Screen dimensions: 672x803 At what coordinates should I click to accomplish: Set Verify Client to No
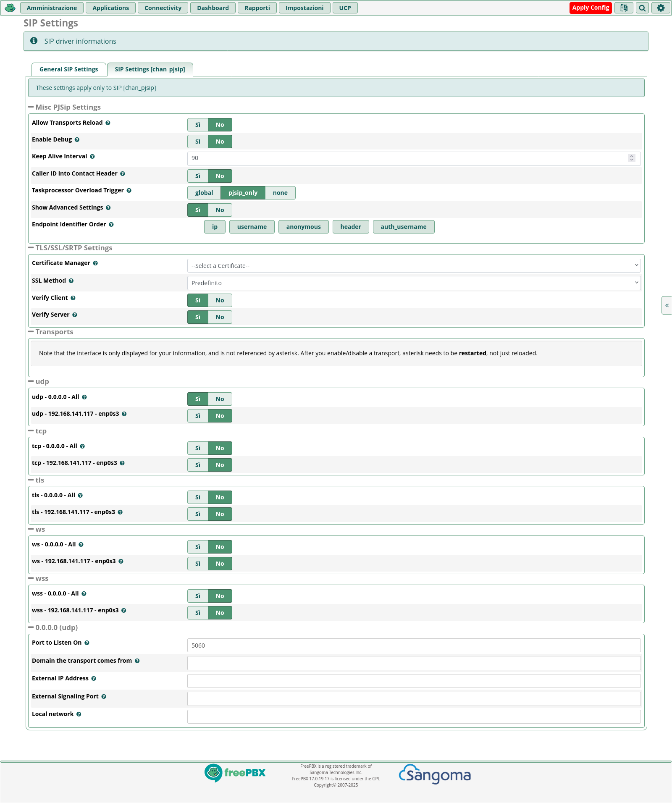(220, 300)
